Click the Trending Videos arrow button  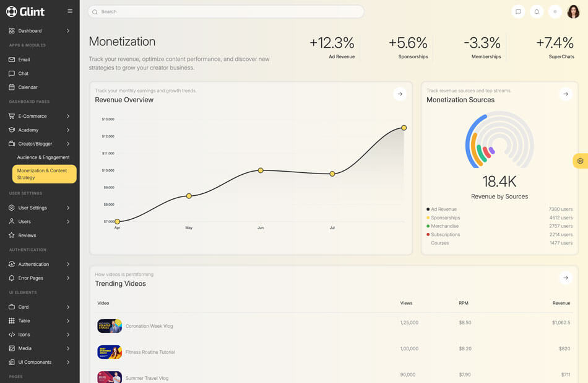coord(565,278)
